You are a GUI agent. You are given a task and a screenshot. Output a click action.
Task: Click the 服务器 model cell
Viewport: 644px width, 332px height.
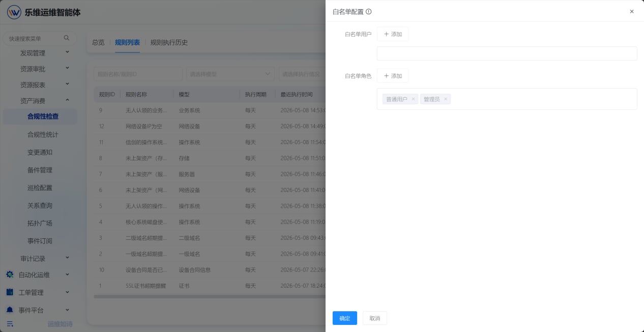click(187, 174)
